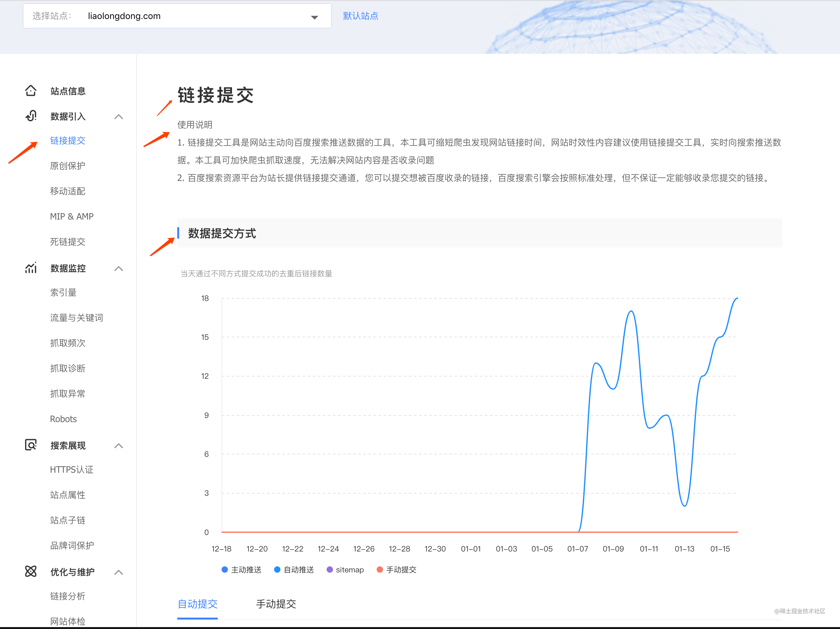Click the 搜索展现 search icon
The image size is (840, 629).
click(x=31, y=445)
